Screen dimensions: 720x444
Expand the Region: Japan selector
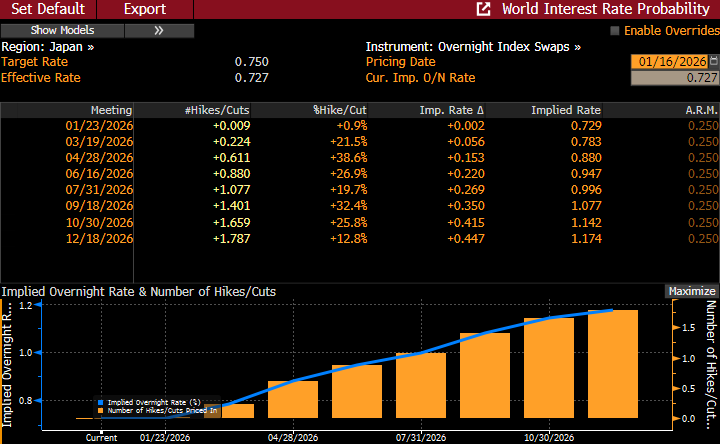point(48,46)
